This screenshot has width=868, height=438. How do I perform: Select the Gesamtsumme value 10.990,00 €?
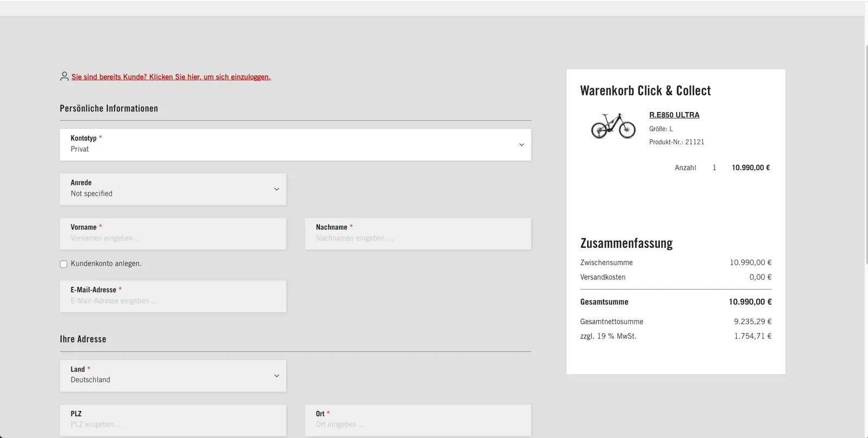(750, 302)
